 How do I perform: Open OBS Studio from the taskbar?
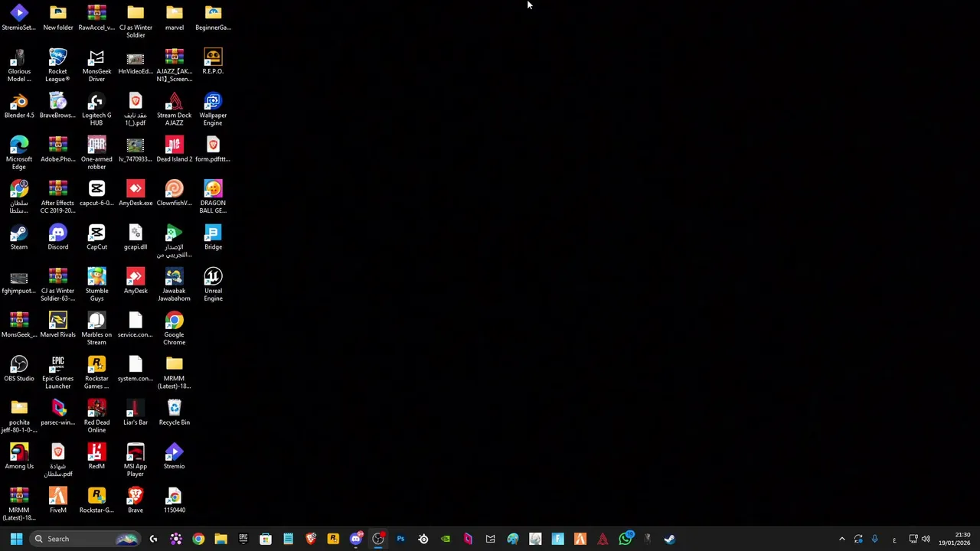[x=378, y=539]
